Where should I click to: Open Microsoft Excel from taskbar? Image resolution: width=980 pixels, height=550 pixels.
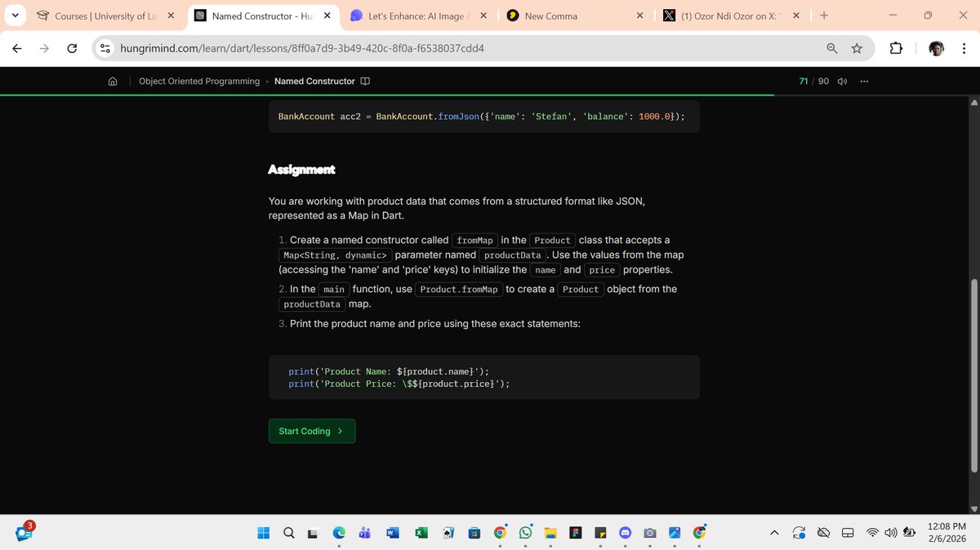pos(421,533)
